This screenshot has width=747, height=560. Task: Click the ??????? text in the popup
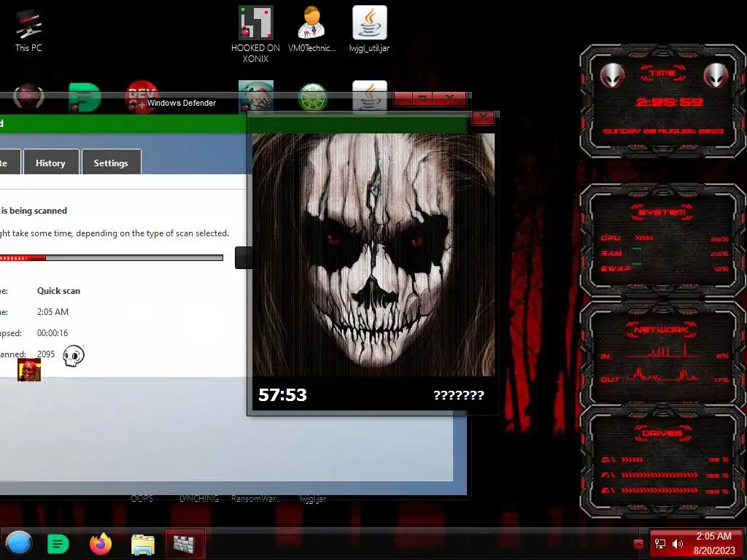pos(458,395)
